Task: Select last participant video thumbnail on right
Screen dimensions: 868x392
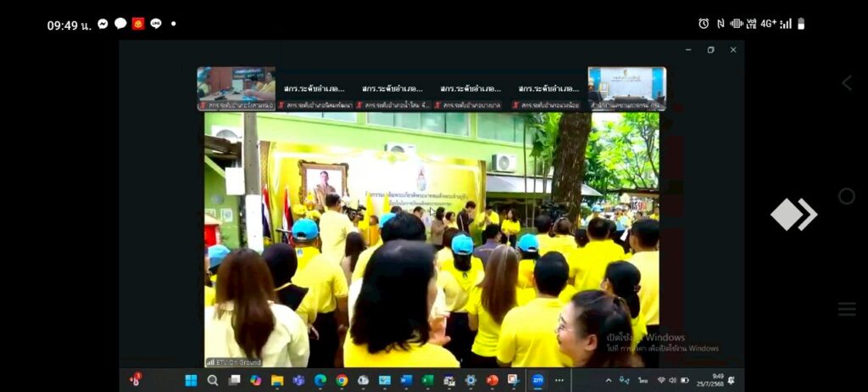Action: pyautogui.click(x=627, y=88)
